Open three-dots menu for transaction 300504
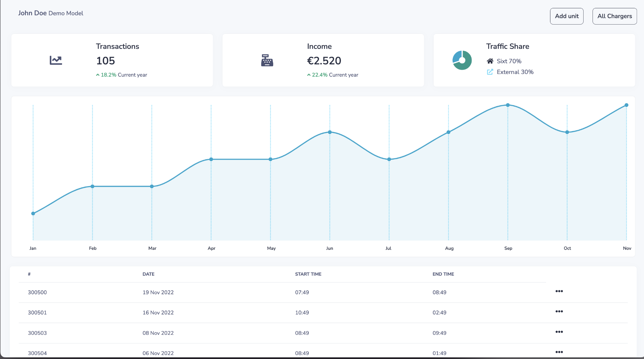 coord(559,352)
